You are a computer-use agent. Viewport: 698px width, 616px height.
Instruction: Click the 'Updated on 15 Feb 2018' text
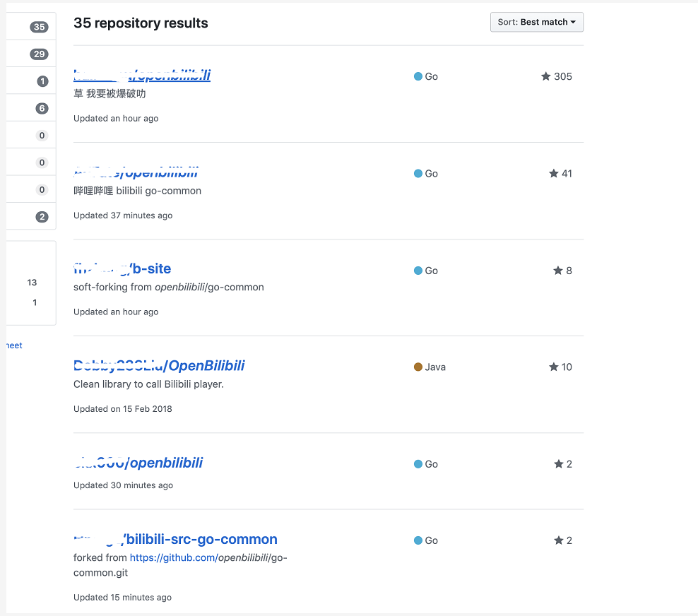(122, 408)
